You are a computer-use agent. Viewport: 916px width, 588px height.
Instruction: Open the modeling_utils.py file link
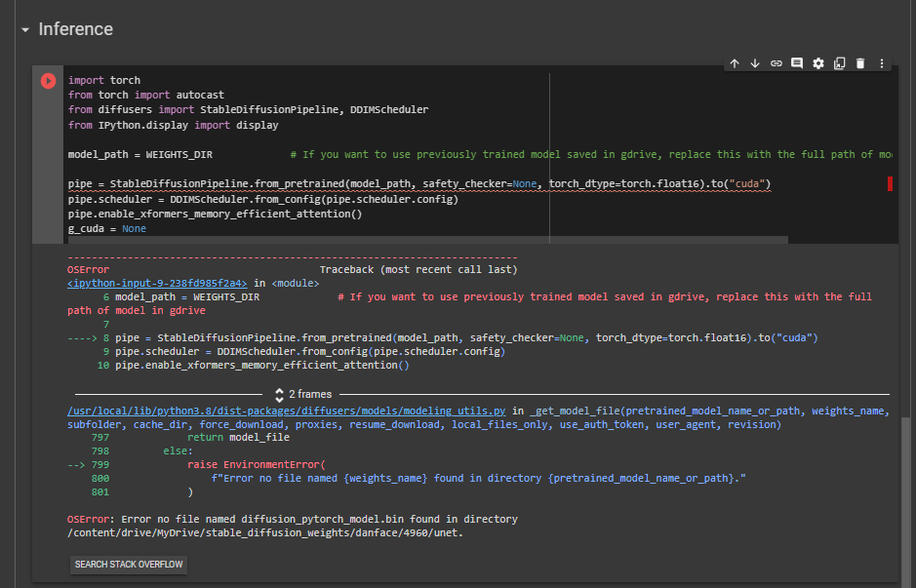288,412
